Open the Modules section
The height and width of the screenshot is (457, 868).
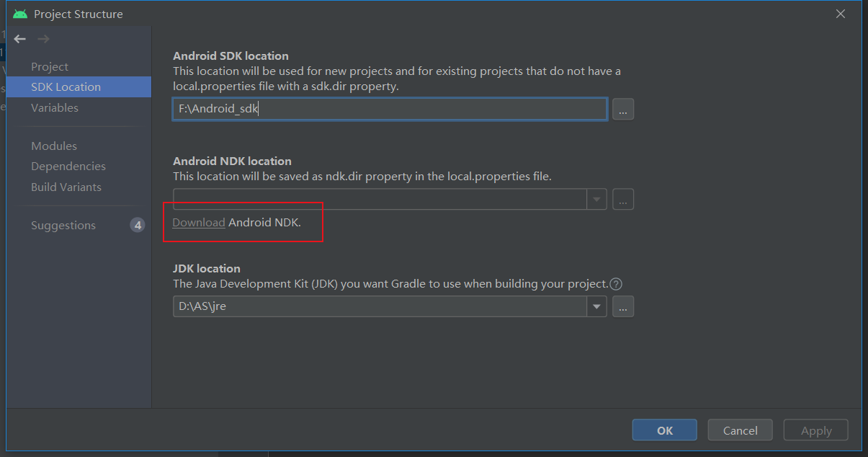coord(54,146)
